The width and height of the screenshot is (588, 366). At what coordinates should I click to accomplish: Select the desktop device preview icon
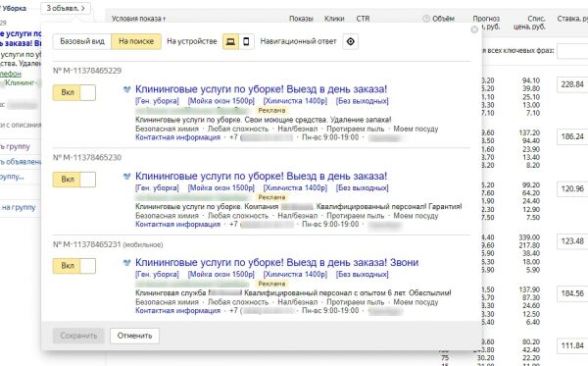coord(230,41)
